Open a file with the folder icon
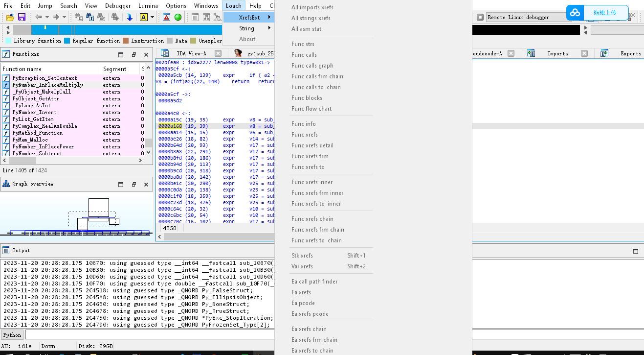The height and width of the screenshot is (355, 644). 10,17
